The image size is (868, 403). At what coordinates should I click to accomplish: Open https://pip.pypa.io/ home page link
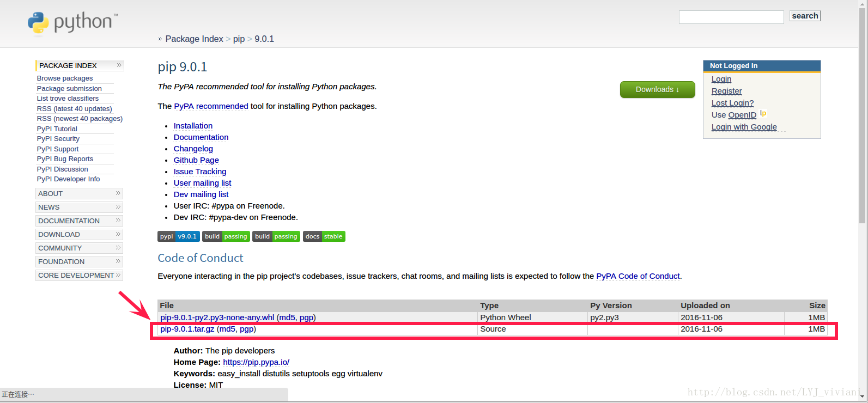(256, 362)
